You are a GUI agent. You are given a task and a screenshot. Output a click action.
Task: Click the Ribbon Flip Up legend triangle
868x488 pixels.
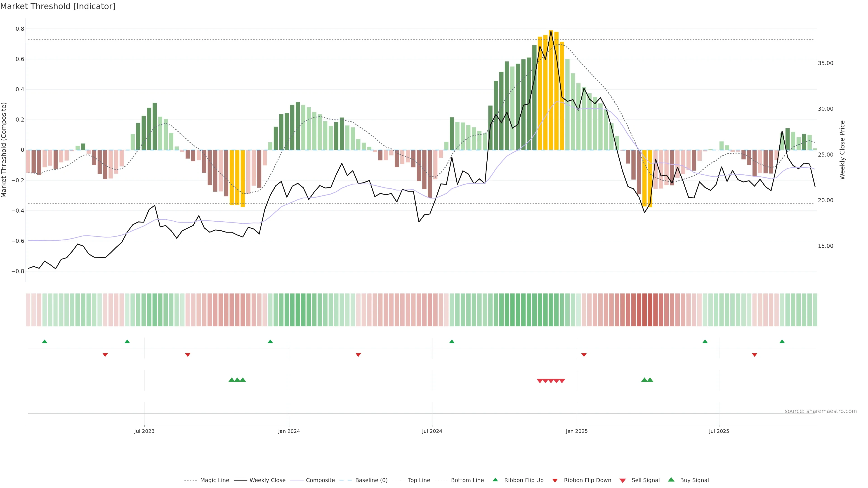click(x=495, y=480)
